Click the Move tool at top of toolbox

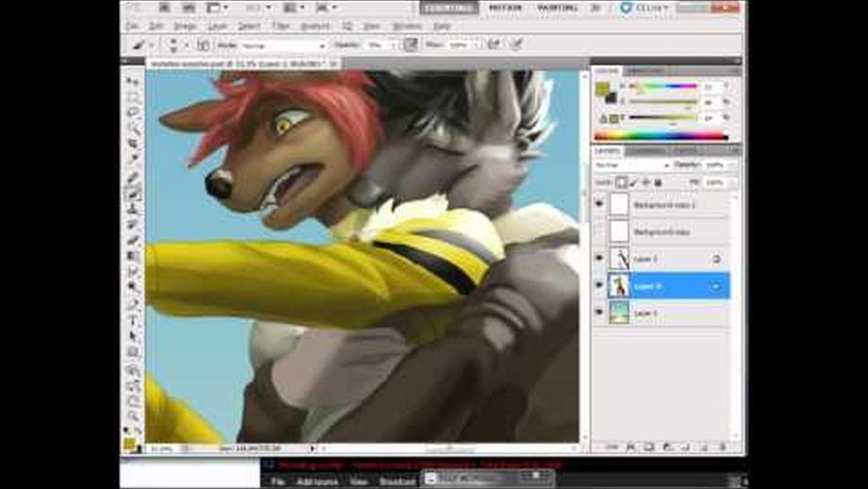tap(134, 82)
